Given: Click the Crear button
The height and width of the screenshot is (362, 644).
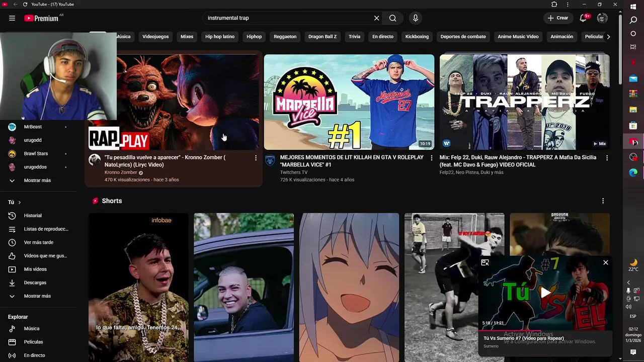Looking at the screenshot, I should (x=558, y=18).
